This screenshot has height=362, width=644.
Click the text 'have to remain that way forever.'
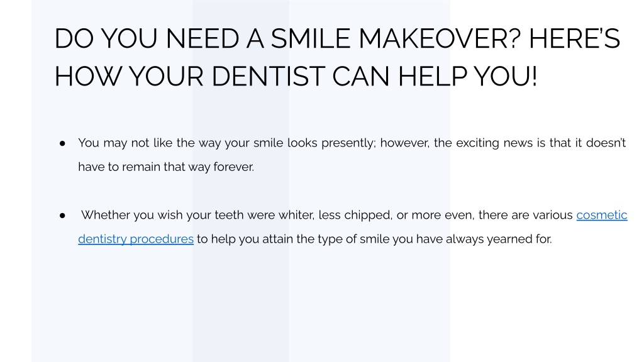(x=166, y=167)
